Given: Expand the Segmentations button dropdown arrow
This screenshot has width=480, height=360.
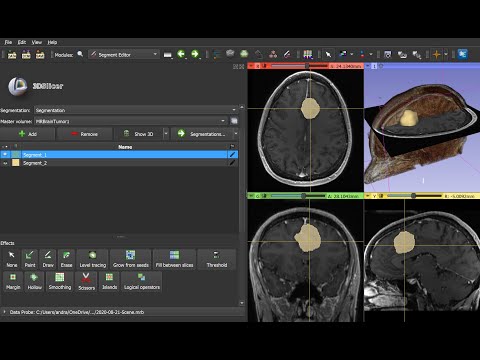Looking at the screenshot, I should (235, 134).
